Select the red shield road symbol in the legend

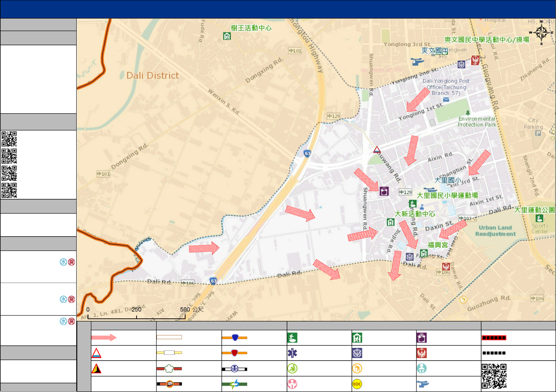pos(235,353)
